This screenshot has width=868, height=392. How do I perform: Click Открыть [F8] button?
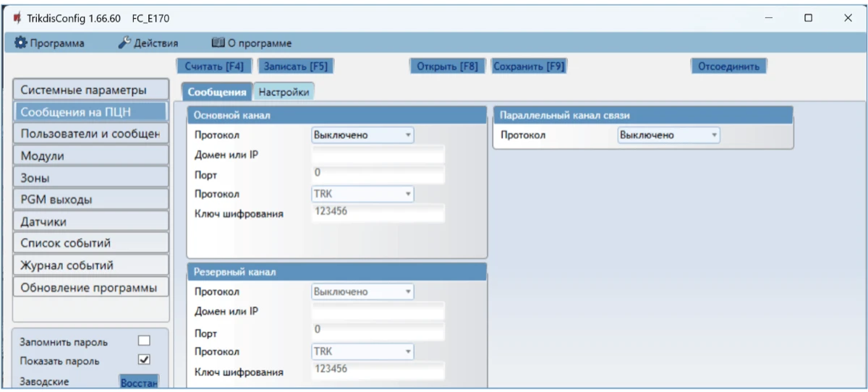[x=447, y=67]
